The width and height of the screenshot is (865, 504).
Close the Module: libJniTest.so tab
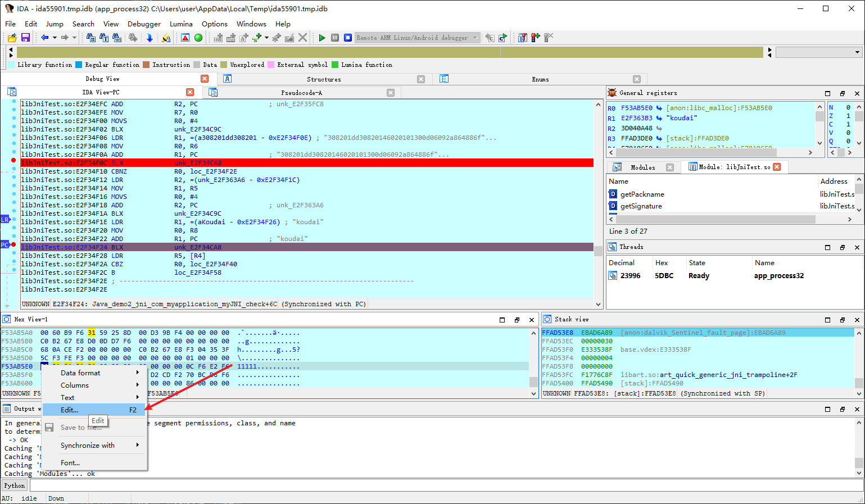777,167
